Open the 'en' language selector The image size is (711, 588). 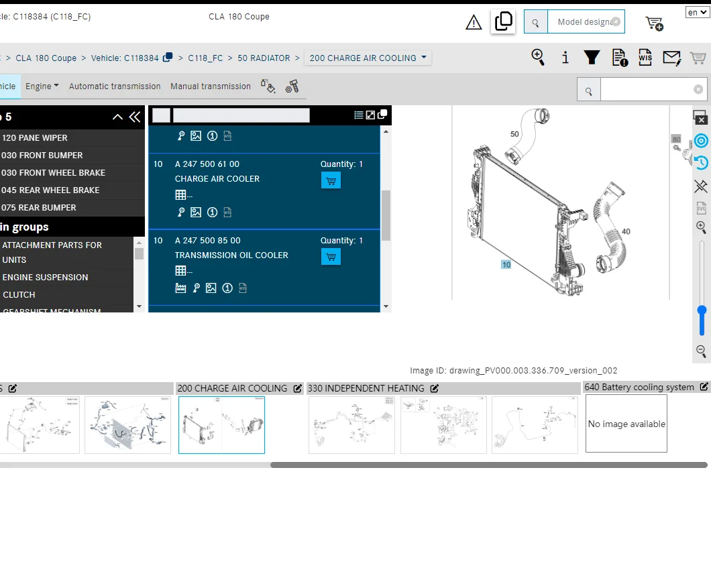pyautogui.click(x=697, y=12)
